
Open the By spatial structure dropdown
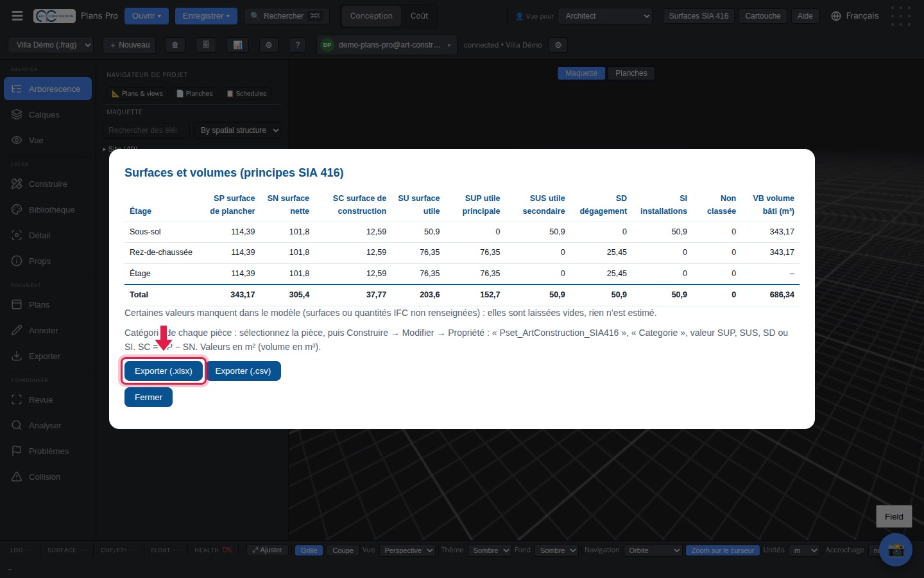(x=238, y=130)
